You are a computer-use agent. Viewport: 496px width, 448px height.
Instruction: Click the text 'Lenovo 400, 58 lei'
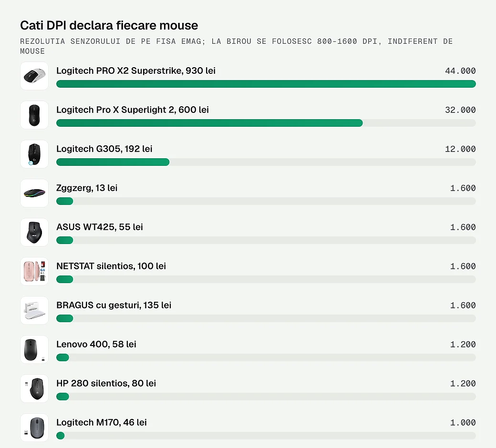[96, 344]
